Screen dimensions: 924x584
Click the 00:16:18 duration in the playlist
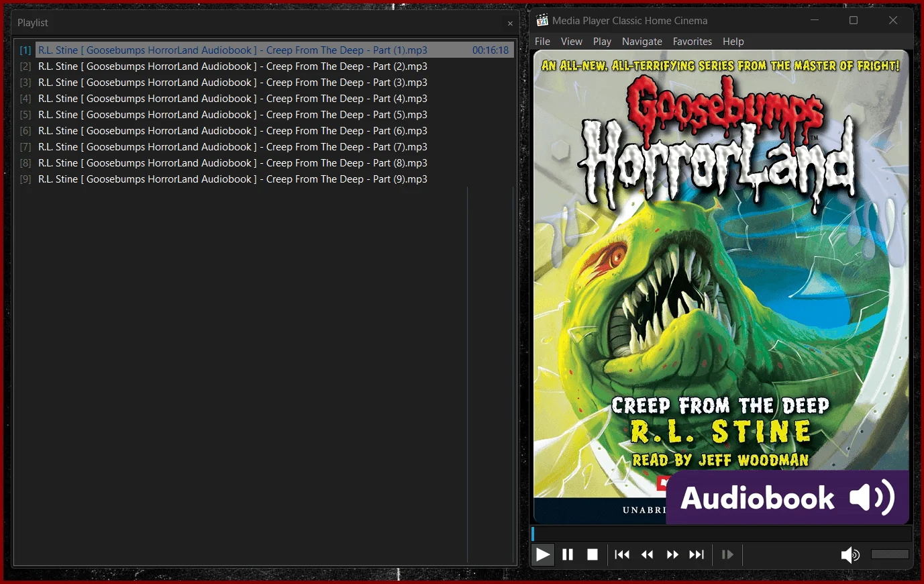tap(491, 50)
